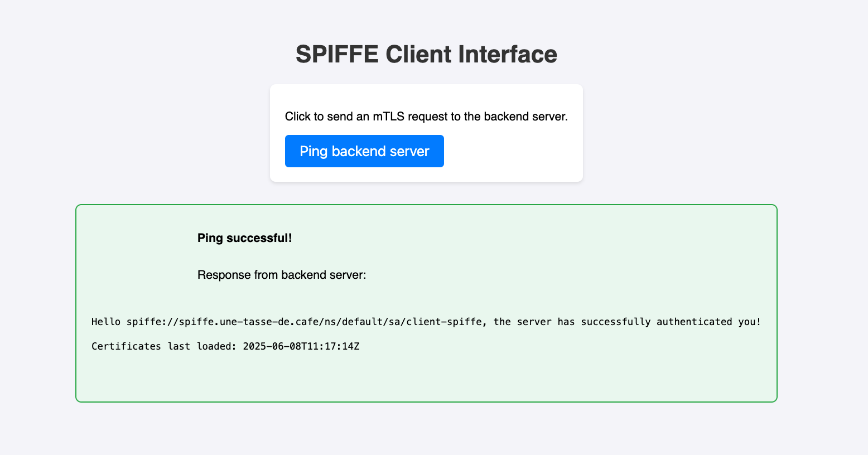The image size is (868, 455).
Task: Select the Response from backend server label
Action: [282, 275]
